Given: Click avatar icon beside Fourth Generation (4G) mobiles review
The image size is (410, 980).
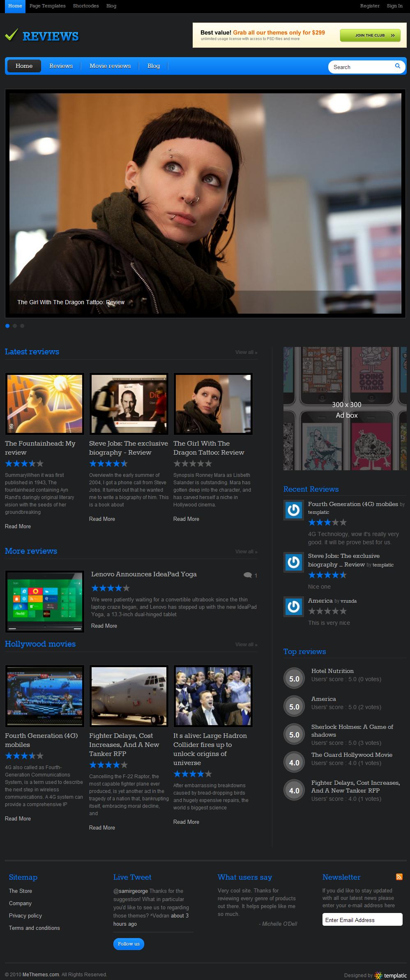Looking at the screenshot, I should 294,510.
